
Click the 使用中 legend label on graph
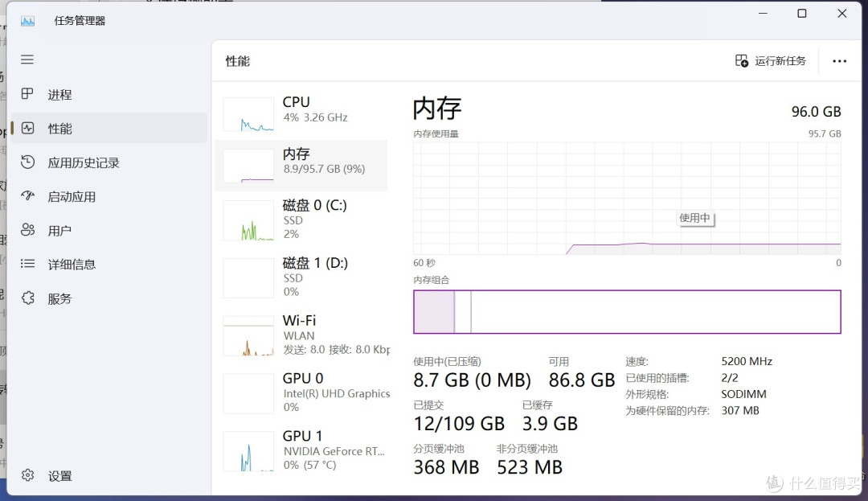694,217
